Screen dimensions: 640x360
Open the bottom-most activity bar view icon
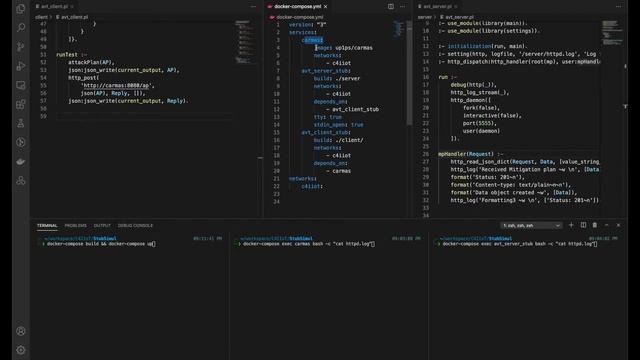21,180
